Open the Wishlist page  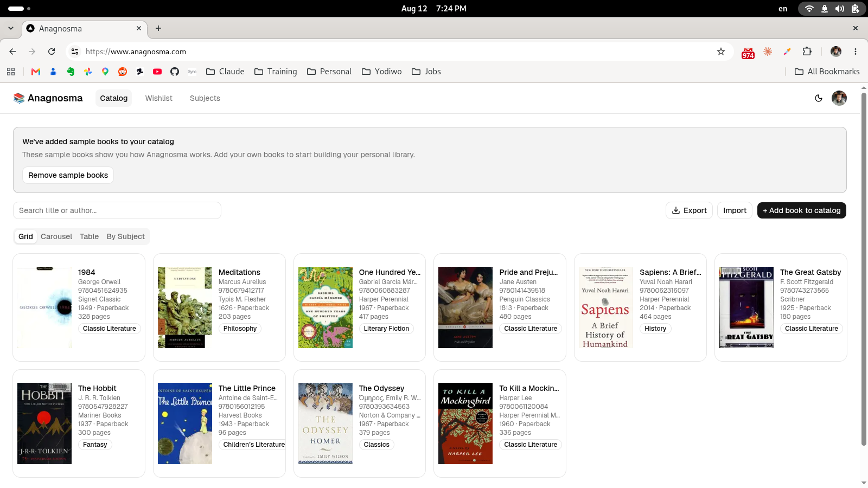[x=159, y=98]
